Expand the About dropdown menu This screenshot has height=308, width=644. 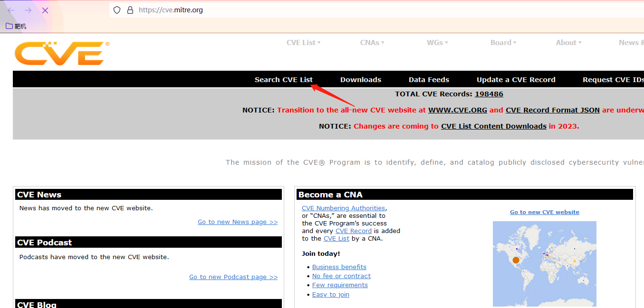568,43
